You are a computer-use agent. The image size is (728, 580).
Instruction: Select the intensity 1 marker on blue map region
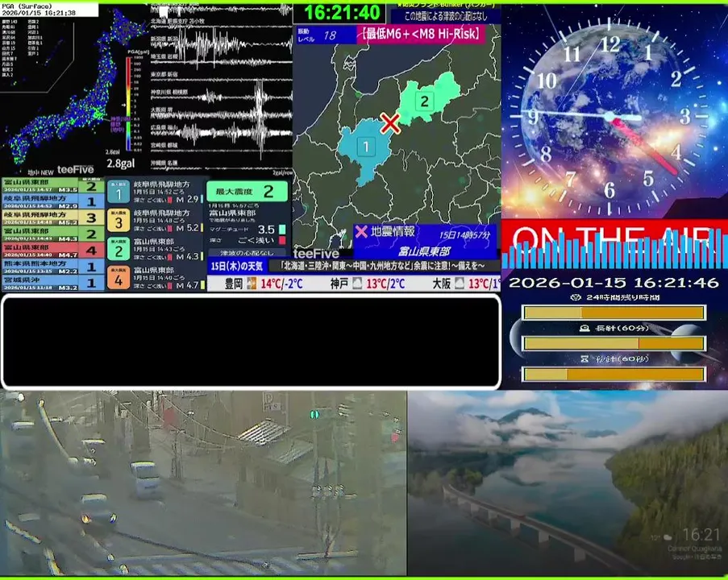[366, 147]
